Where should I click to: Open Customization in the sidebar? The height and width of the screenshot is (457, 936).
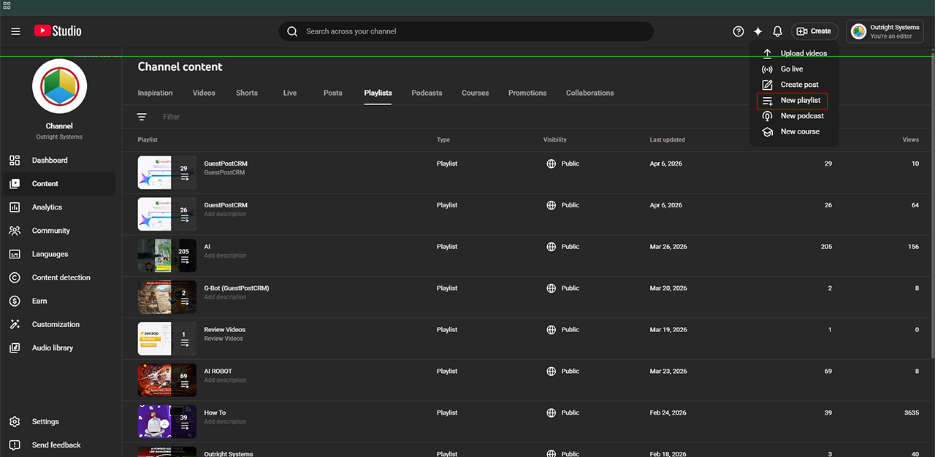pyautogui.click(x=60, y=325)
